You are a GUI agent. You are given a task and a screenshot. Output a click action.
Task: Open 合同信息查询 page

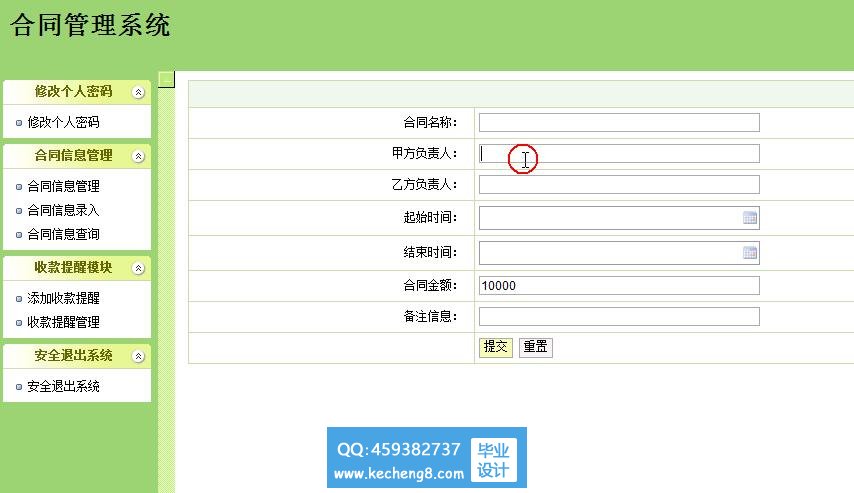[63, 234]
